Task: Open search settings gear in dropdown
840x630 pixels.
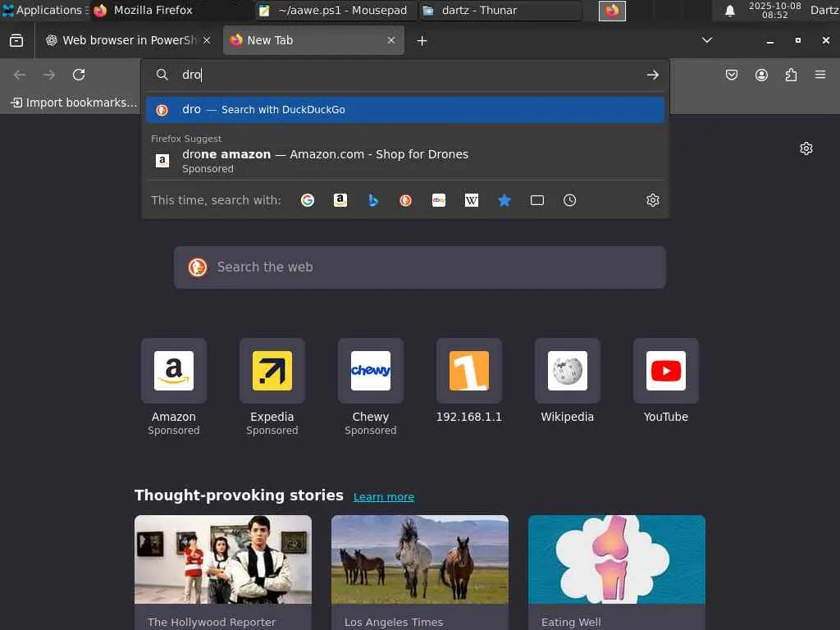Action: 652,200
